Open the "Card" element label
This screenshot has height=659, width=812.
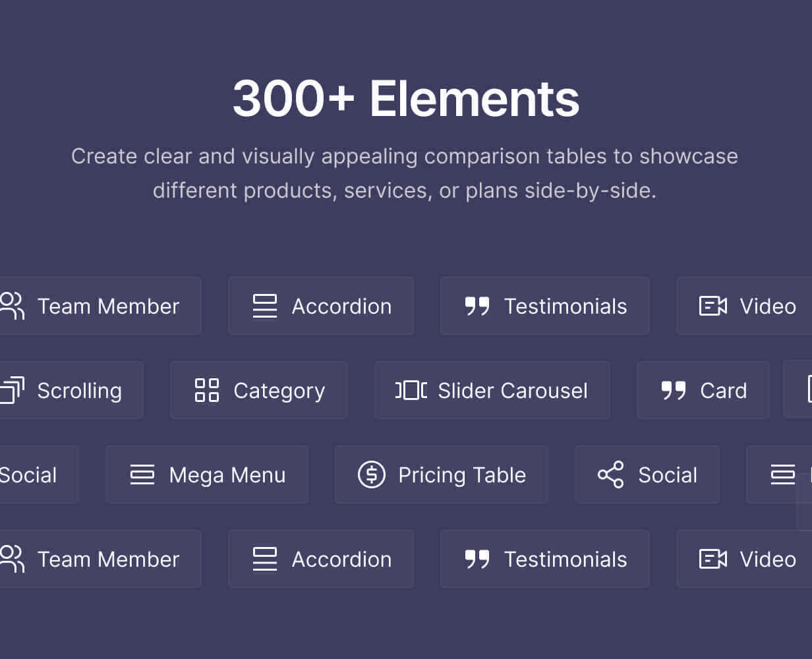[x=724, y=390]
